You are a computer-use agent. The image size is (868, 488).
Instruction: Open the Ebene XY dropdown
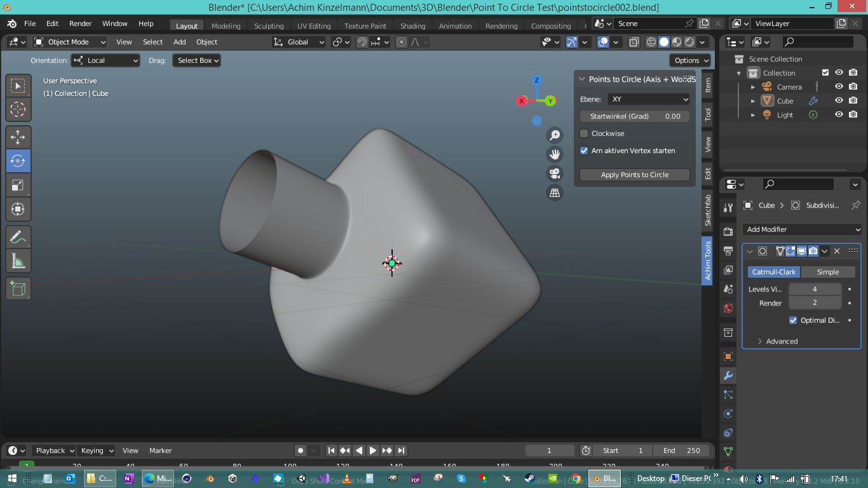pyautogui.click(x=649, y=99)
